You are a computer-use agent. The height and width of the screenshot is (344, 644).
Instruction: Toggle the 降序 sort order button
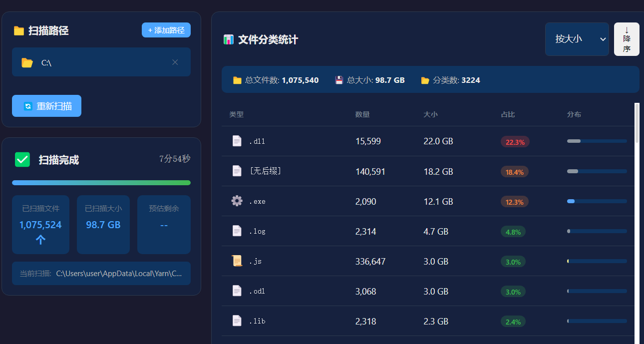[x=627, y=39]
